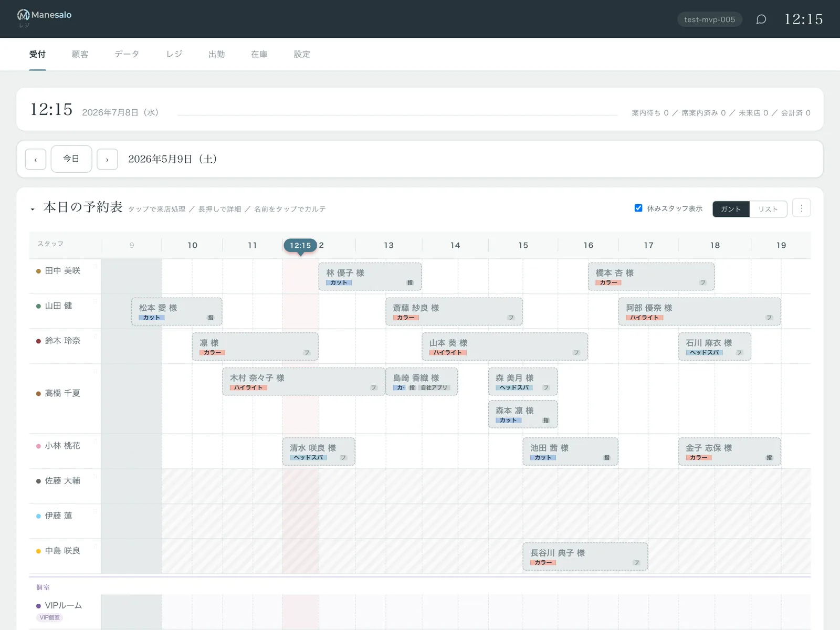
Task: Open 橋本 杏 様 reservation card
Action: (x=651, y=277)
